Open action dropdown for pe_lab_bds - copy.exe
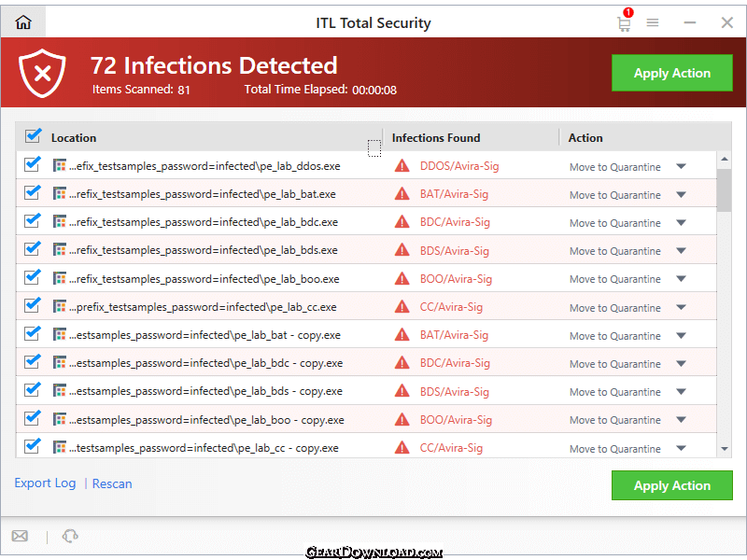This screenshot has height=560, width=747. coord(681,391)
